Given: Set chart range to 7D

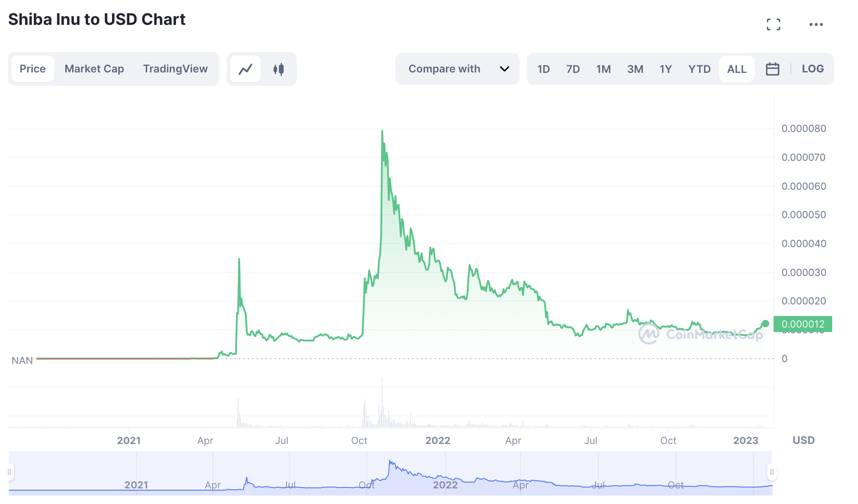Looking at the screenshot, I should (573, 69).
